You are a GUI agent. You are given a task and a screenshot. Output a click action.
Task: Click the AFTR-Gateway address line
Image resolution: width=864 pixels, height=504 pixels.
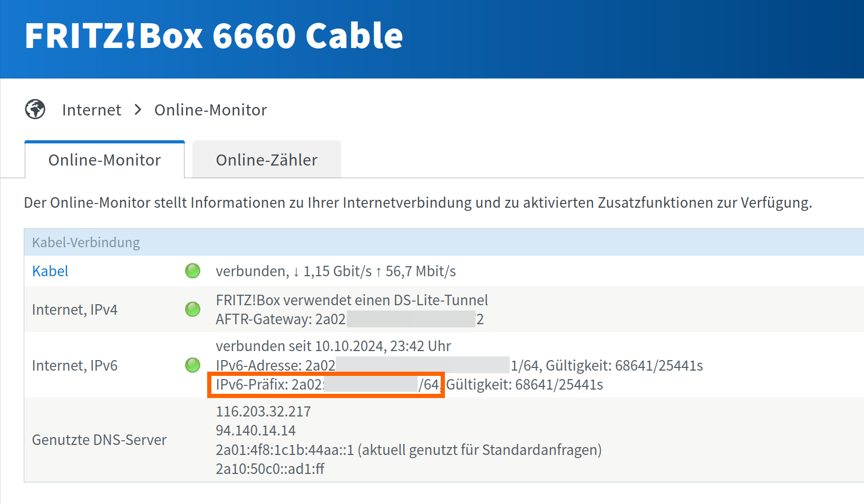350,319
